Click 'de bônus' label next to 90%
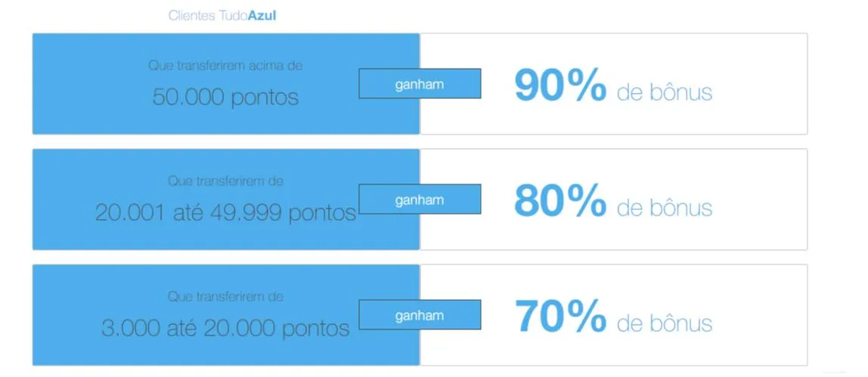Screen dimensions: 868x377 pyautogui.click(x=665, y=92)
